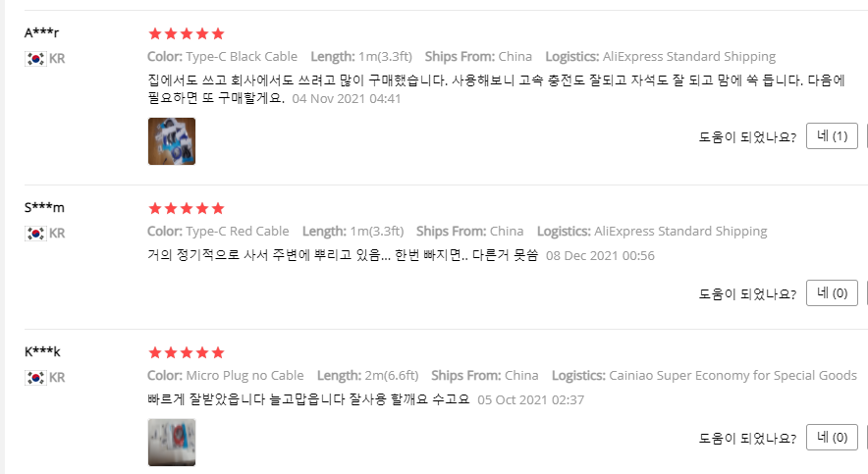Screen dimensions: 868x474
Task: Click Korean flag icon under A***r
Action: point(35,58)
